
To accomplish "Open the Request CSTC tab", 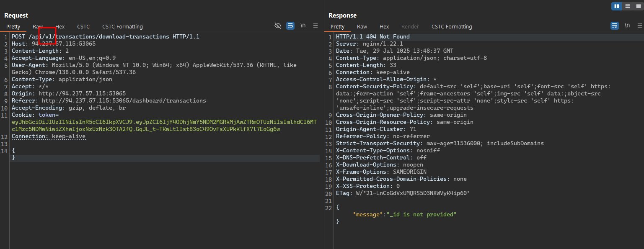I will click(83, 26).
